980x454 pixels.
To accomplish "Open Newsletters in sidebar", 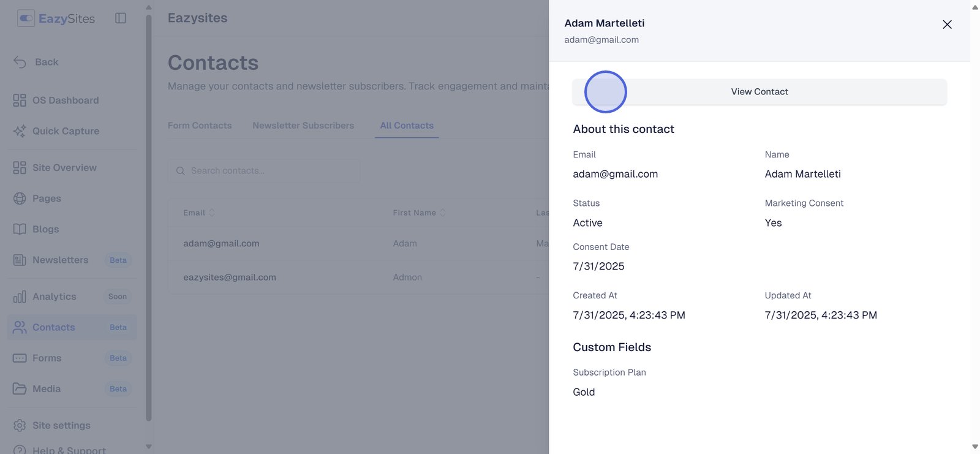I will click(x=60, y=260).
